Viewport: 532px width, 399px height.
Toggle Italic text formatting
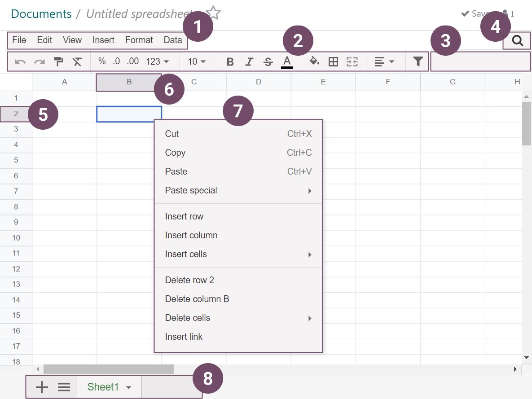point(249,62)
